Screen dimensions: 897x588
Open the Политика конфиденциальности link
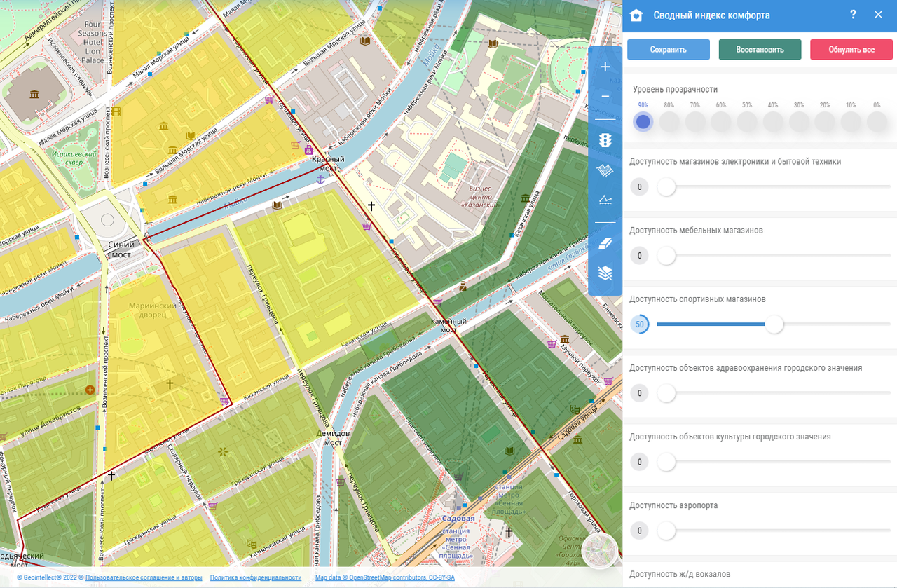tap(255, 577)
